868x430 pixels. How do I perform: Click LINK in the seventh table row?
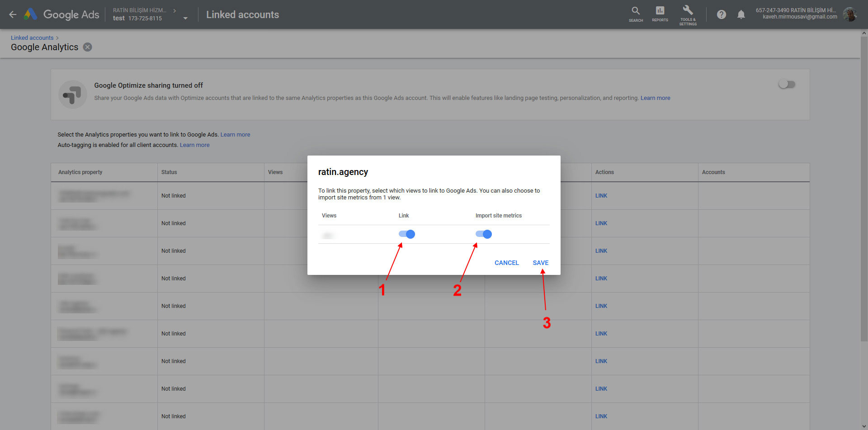pyautogui.click(x=601, y=361)
